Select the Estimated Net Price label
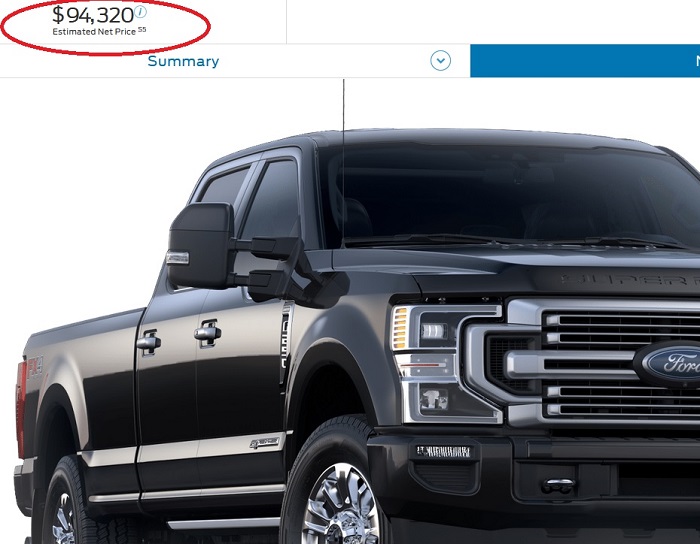The height and width of the screenshot is (544, 700). (94, 32)
